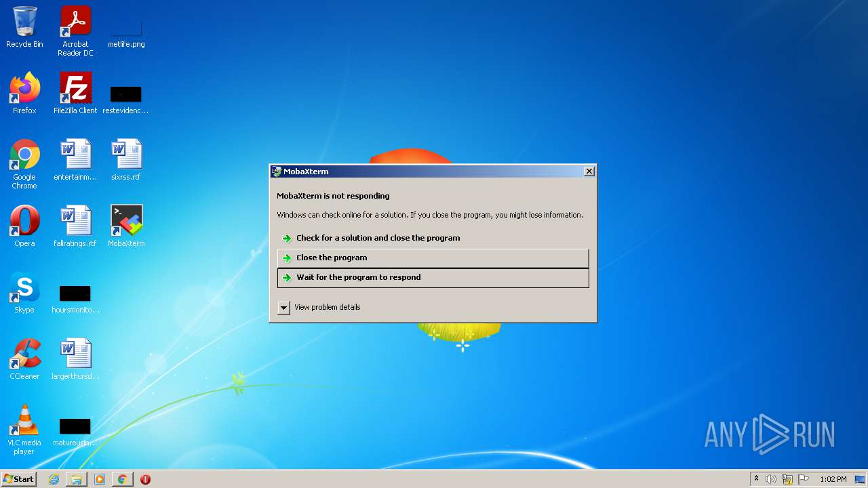The image size is (868, 488).
Task: Open Action Center flag icon
Action: (x=804, y=479)
